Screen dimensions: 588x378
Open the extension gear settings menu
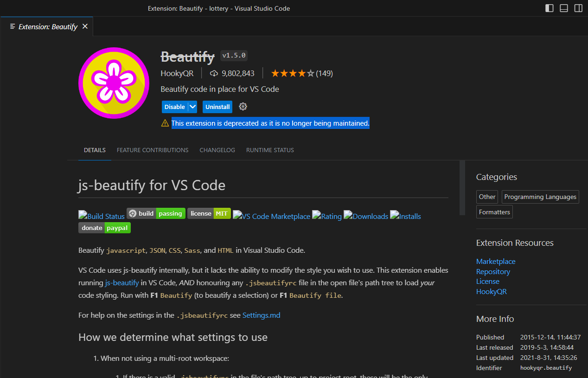pos(243,107)
